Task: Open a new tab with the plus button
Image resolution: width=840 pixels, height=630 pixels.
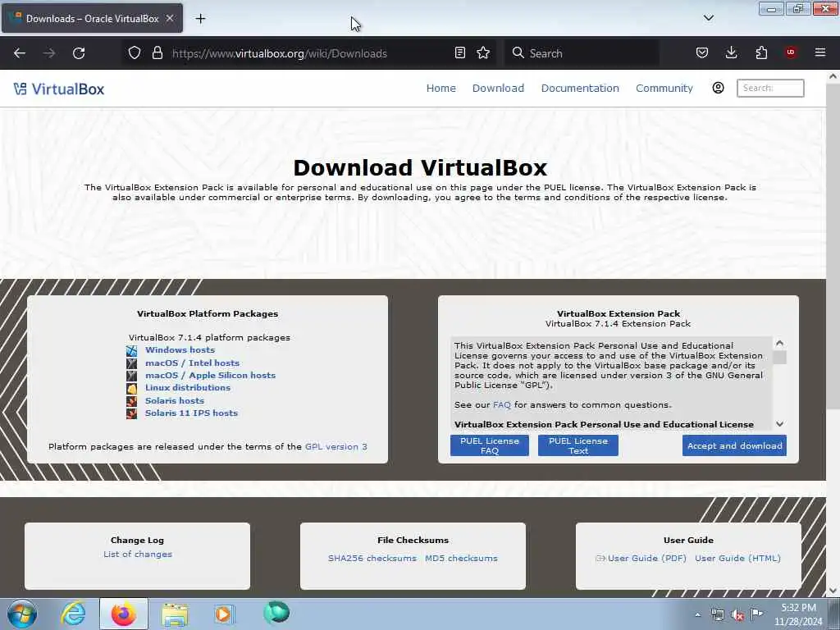Action: tap(200, 19)
